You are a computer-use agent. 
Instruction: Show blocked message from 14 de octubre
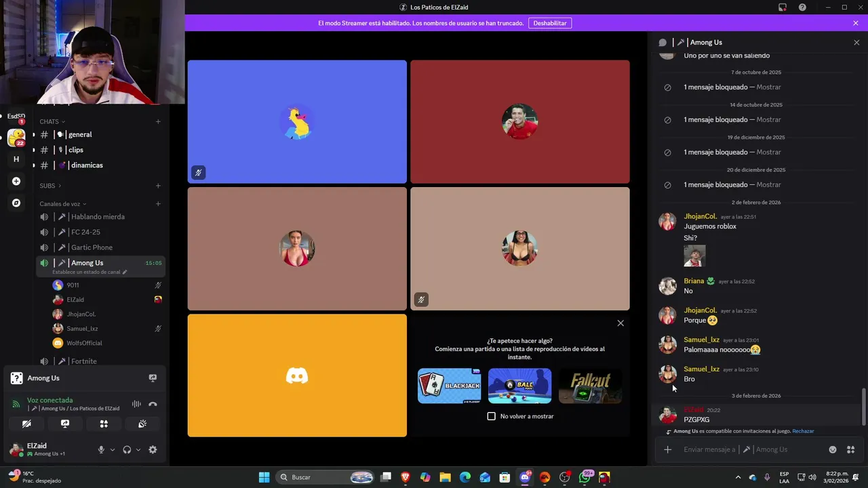pos(768,120)
